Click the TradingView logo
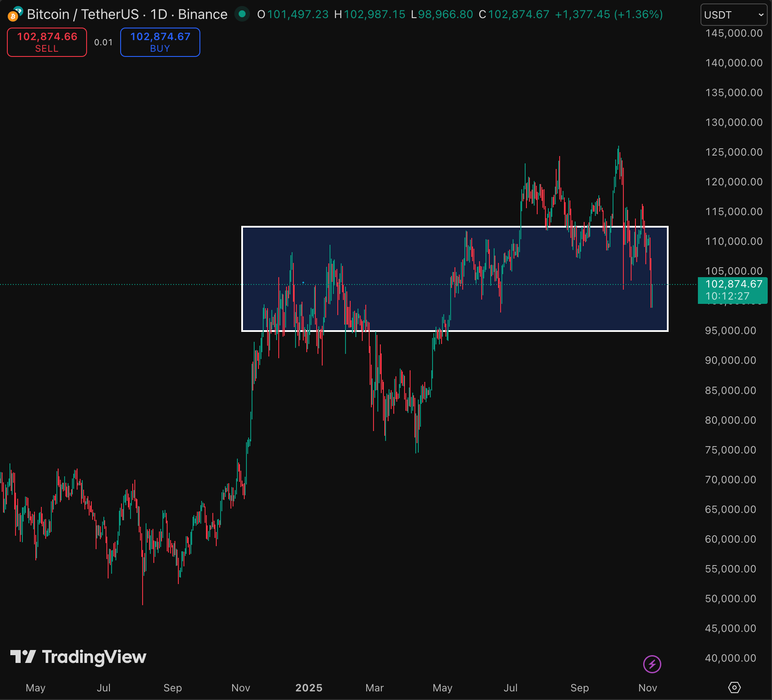Viewport: 772px width, 700px height. (24, 657)
